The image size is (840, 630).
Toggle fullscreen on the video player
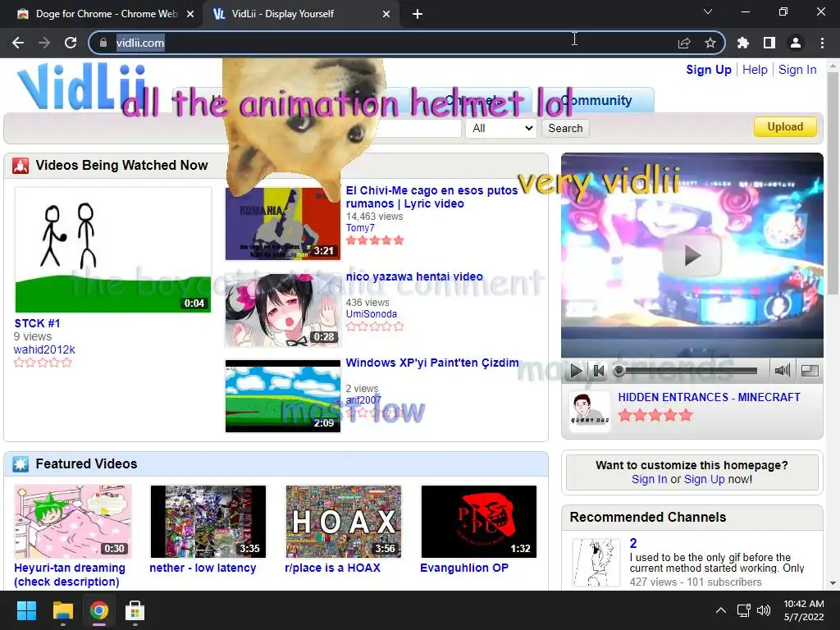click(810, 370)
